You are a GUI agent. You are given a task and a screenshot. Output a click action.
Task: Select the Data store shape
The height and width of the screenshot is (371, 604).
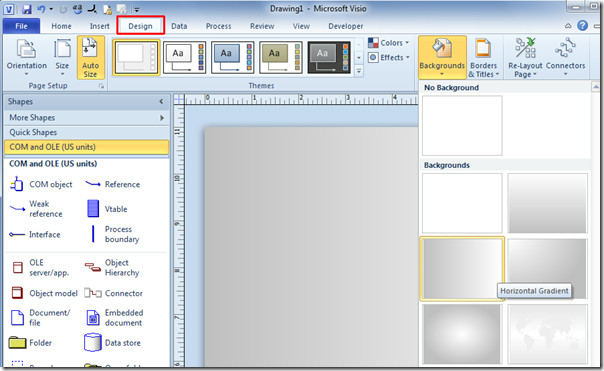(112, 342)
